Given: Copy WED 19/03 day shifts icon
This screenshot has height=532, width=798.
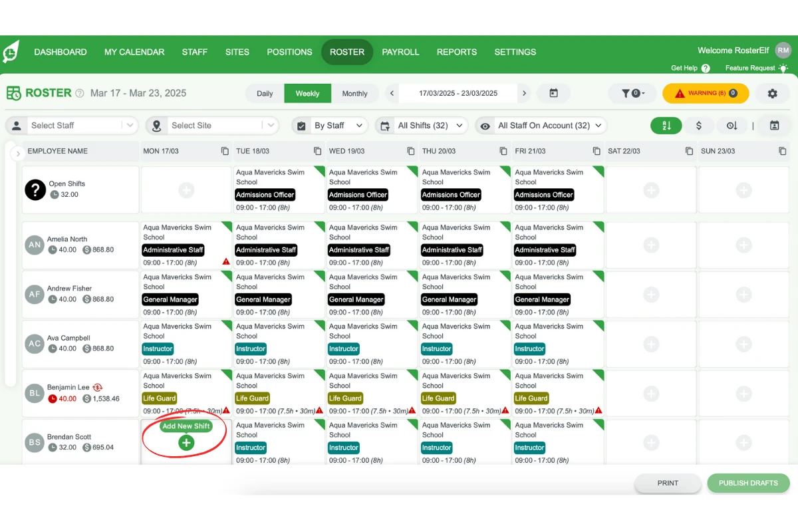Looking at the screenshot, I should click(x=411, y=151).
